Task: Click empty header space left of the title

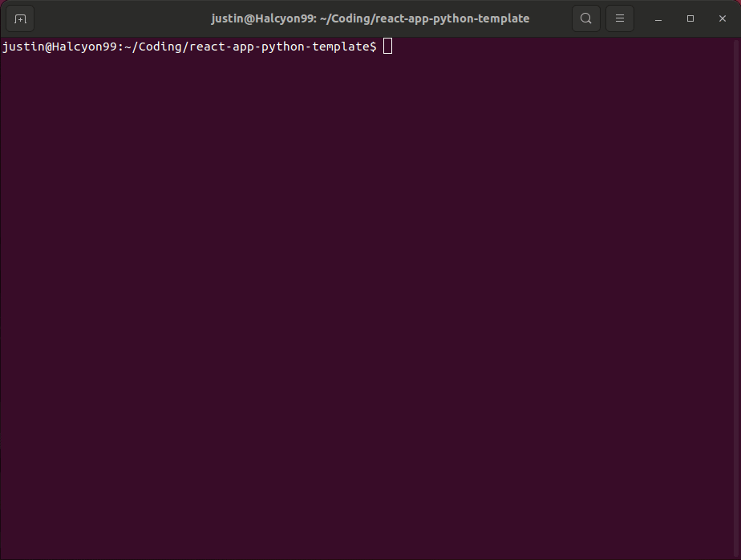Action: click(x=120, y=18)
